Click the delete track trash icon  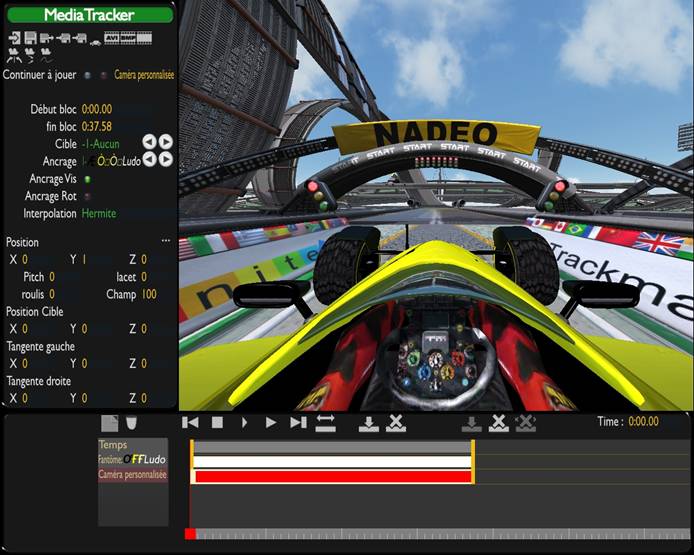131,423
